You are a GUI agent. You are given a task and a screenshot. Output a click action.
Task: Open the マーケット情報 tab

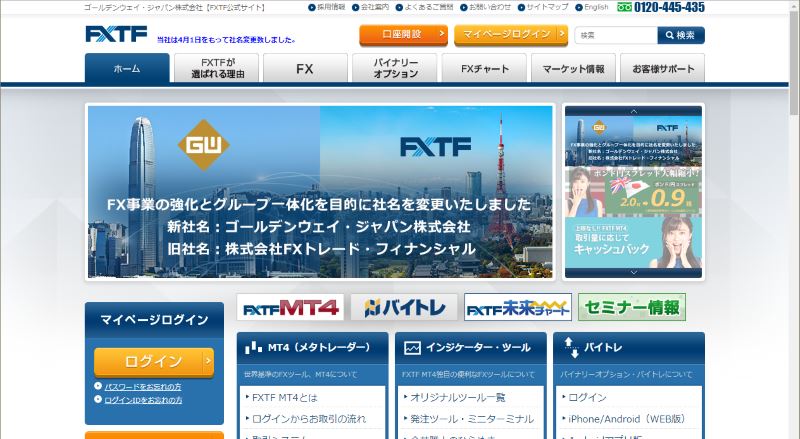point(573,68)
